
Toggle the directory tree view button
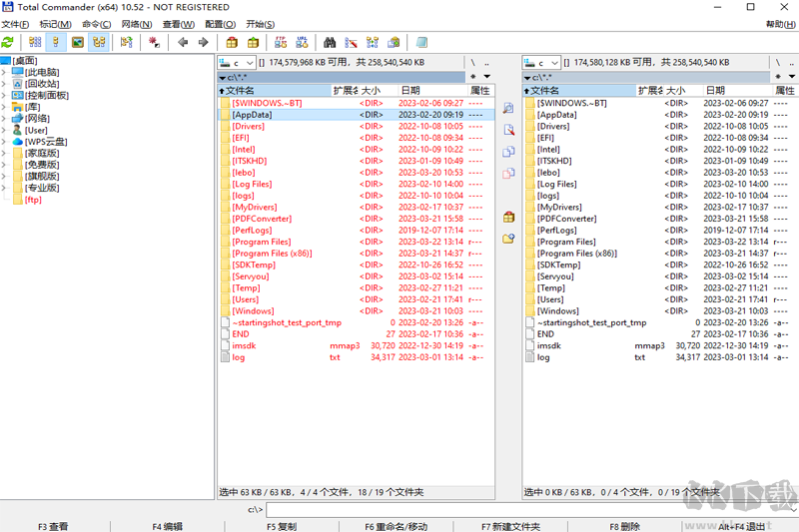pyautogui.click(x=98, y=42)
